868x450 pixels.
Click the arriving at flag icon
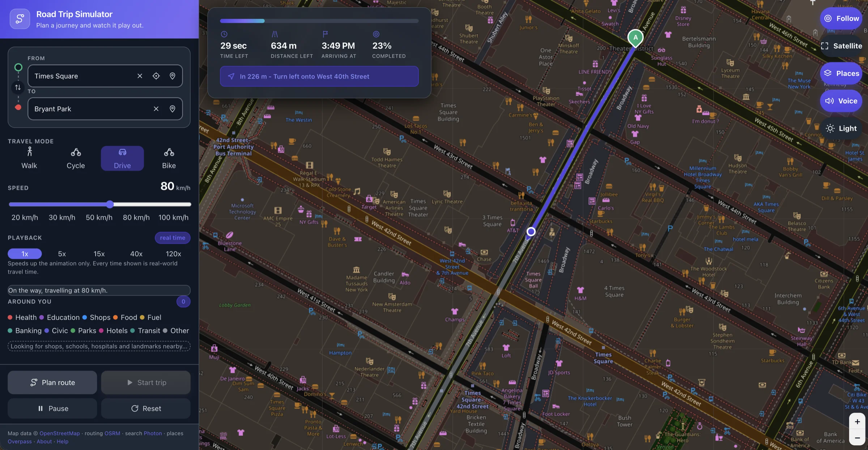325,34
